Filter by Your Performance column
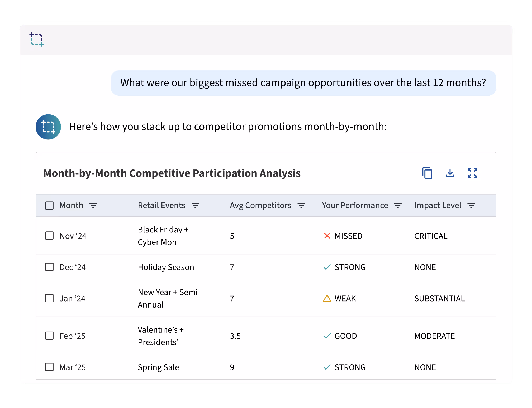This screenshot has height=408, width=532. click(398, 205)
